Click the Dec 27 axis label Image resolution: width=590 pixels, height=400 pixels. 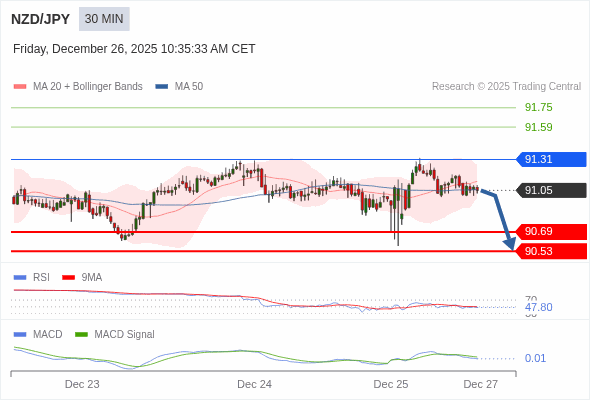tap(481, 384)
